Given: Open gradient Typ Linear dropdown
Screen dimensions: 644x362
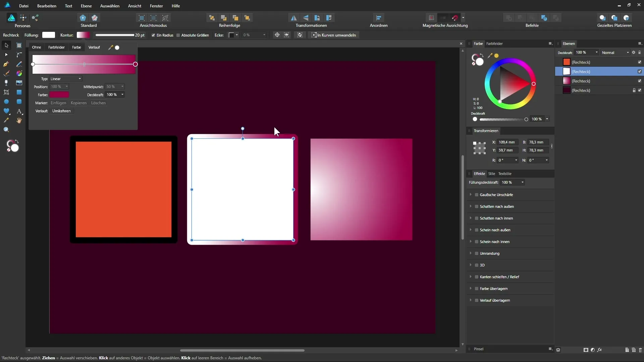Looking at the screenshot, I should [x=66, y=79].
